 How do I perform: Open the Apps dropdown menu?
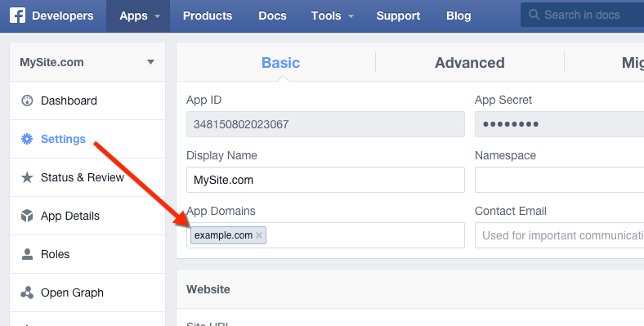138,16
